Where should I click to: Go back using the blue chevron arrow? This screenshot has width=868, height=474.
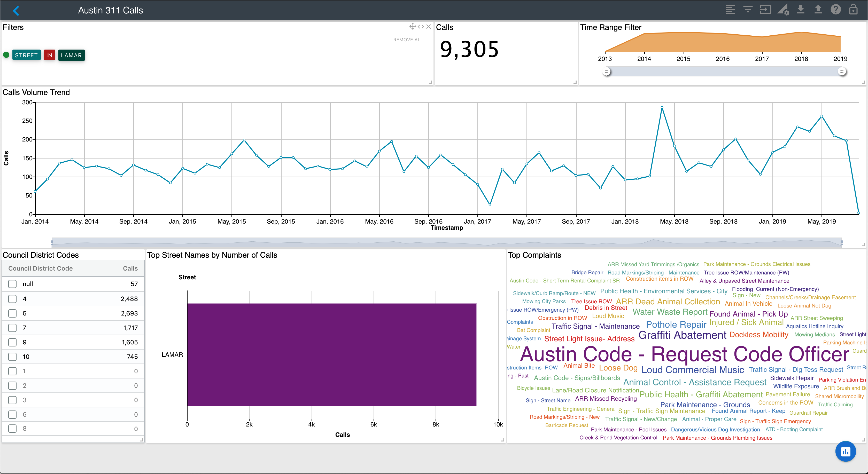pyautogui.click(x=16, y=10)
